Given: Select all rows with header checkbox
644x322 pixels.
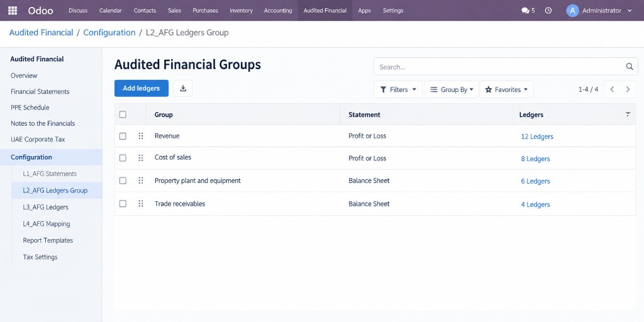Looking at the screenshot, I should coord(123,114).
